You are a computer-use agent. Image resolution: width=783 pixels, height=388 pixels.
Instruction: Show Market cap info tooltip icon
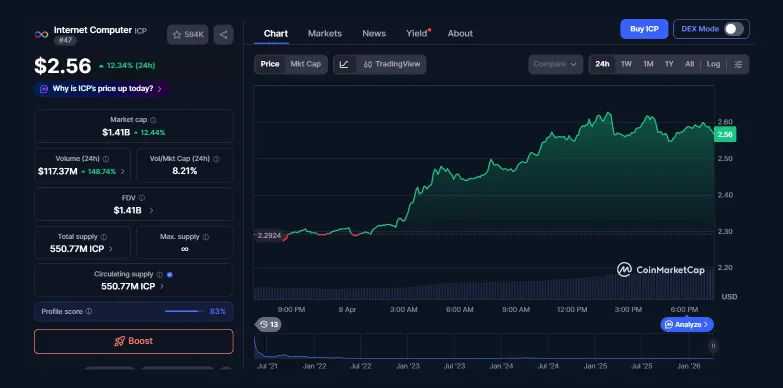point(153,120)
